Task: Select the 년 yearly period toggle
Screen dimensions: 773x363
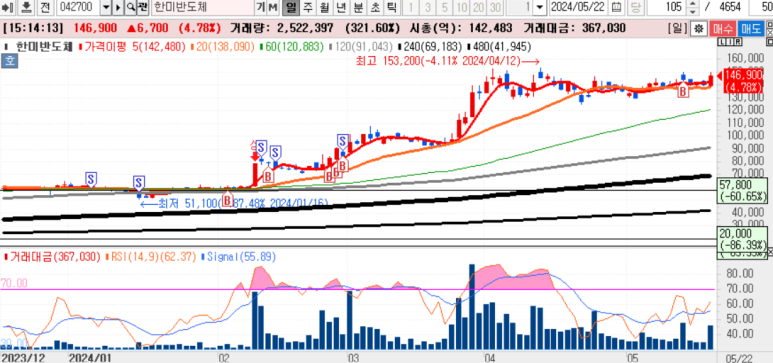Action: 341,7
